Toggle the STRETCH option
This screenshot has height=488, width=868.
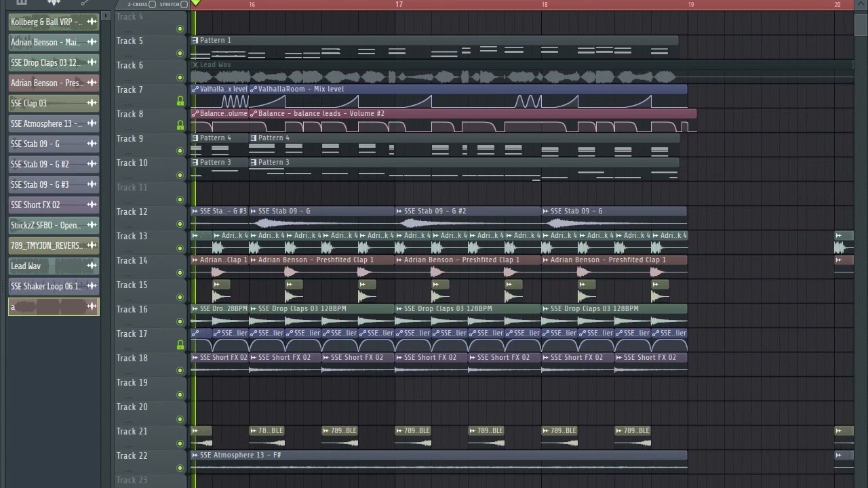coord(184,4)
